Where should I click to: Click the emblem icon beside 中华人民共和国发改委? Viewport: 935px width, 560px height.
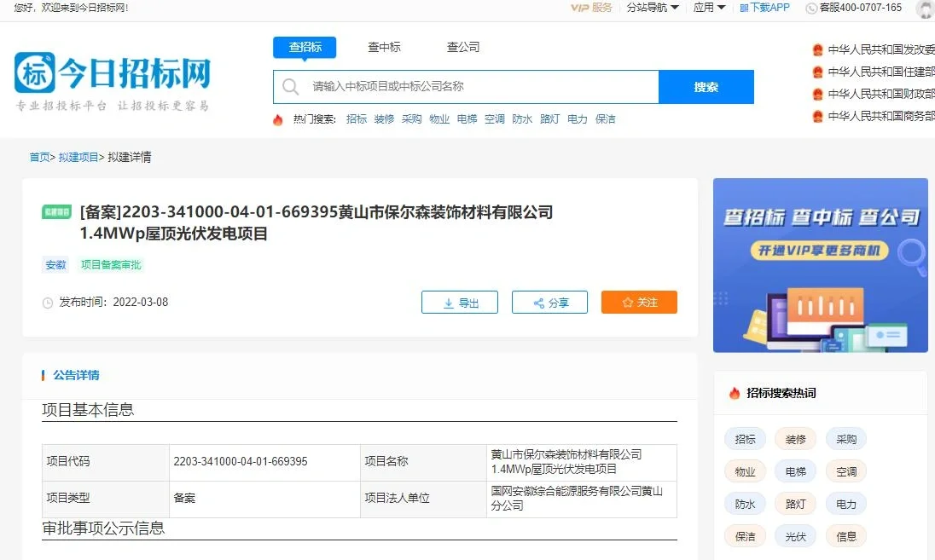click(x=818, y=50)
